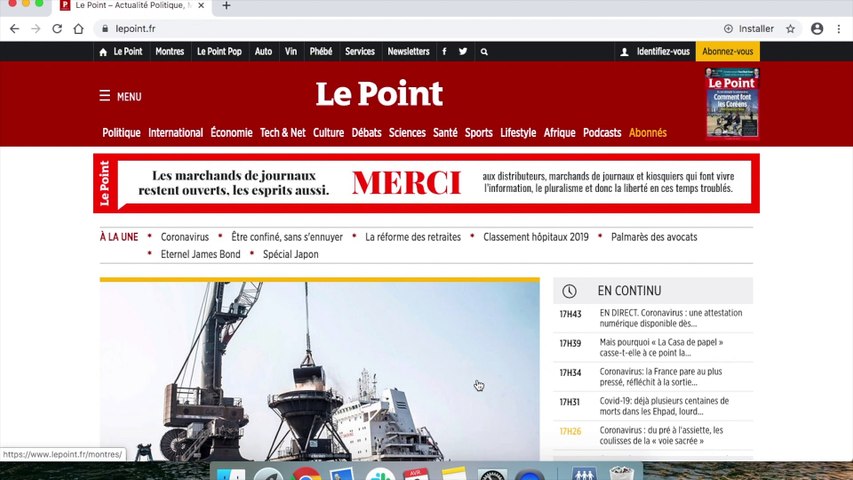
Task: Click the user icon beside Identifiez-vous
Action: (624, 52)
